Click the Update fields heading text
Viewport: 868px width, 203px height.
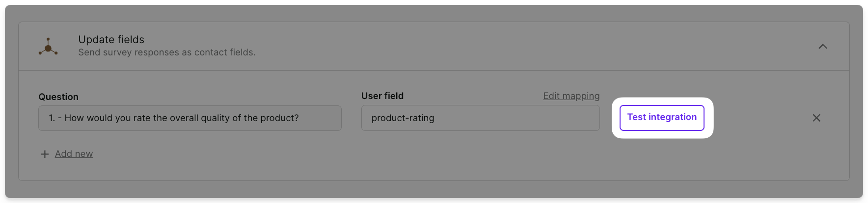(111, 40)
